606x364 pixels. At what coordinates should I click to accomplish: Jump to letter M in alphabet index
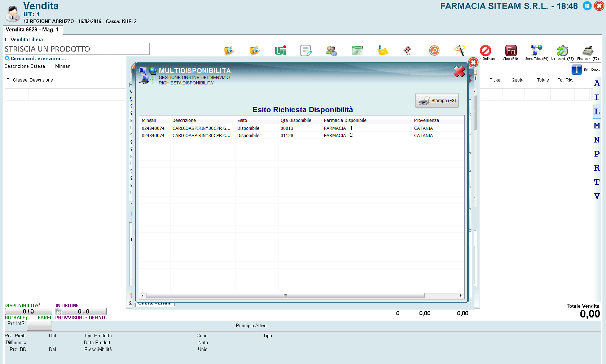597,126
